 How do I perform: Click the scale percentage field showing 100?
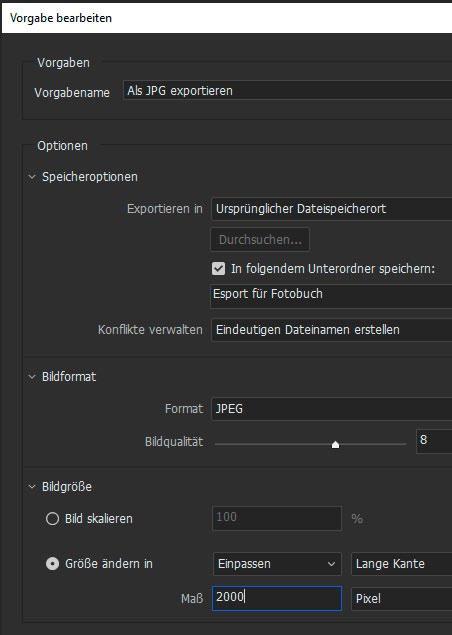[277, 518]
